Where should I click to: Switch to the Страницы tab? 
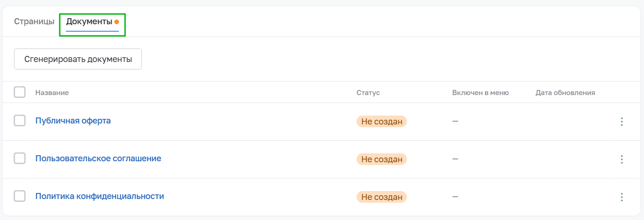(34, 22)
